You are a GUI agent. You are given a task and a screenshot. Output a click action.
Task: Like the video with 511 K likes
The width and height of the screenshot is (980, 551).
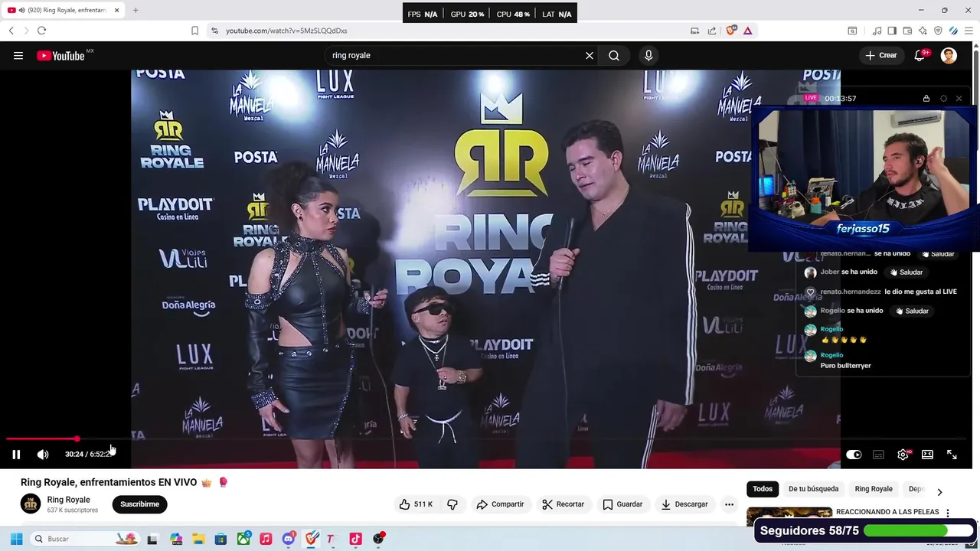point(416,504)
